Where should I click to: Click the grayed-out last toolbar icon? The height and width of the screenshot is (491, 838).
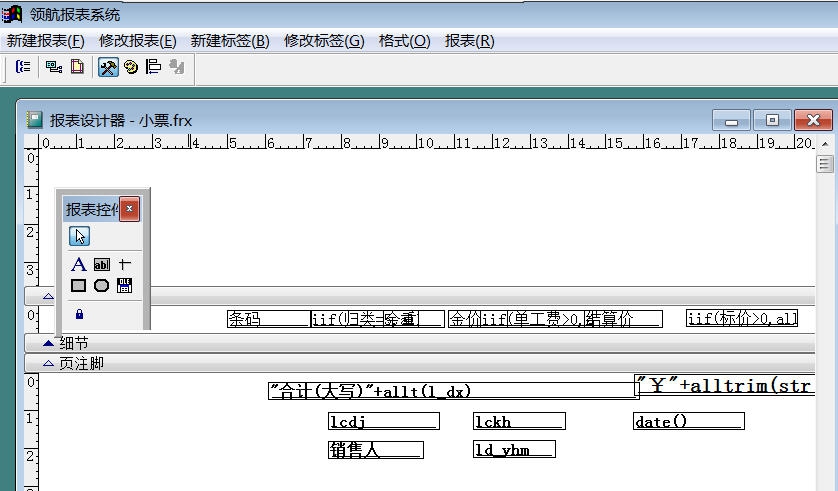(x=177, y=67)
